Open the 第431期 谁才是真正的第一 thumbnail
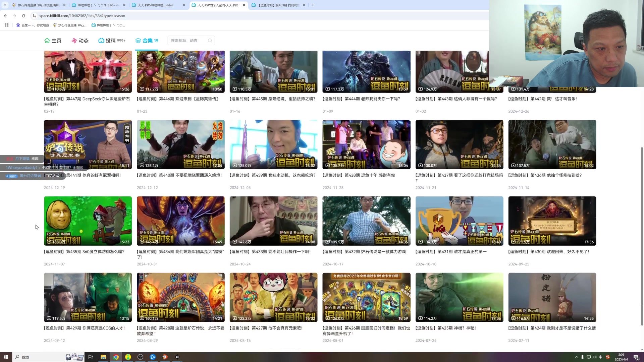This screenshot has width=644, height=362. (460, 221)
